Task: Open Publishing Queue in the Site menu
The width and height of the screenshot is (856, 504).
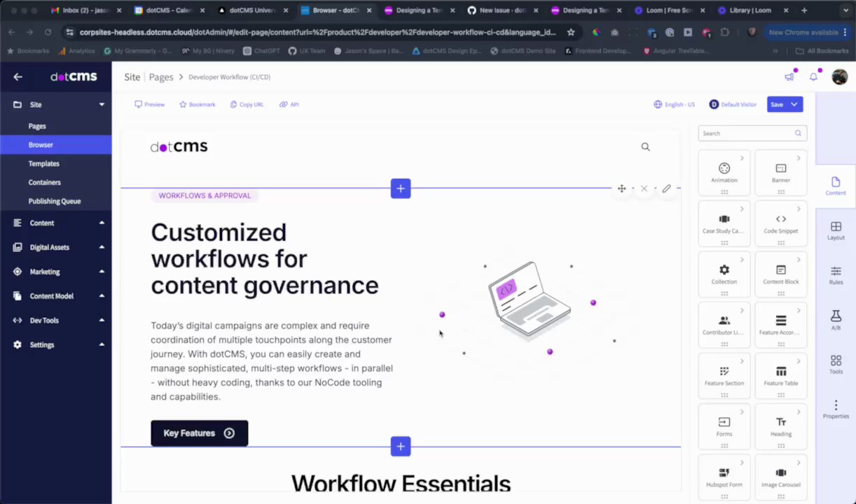Action: pyautogui.click(x=55, y=201)
